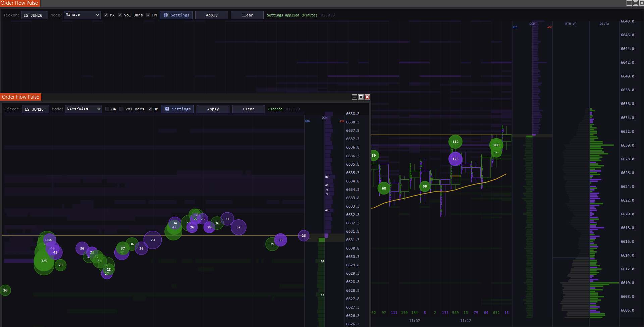Click the Ticker field in the LivePulse window

pos(36,109)
